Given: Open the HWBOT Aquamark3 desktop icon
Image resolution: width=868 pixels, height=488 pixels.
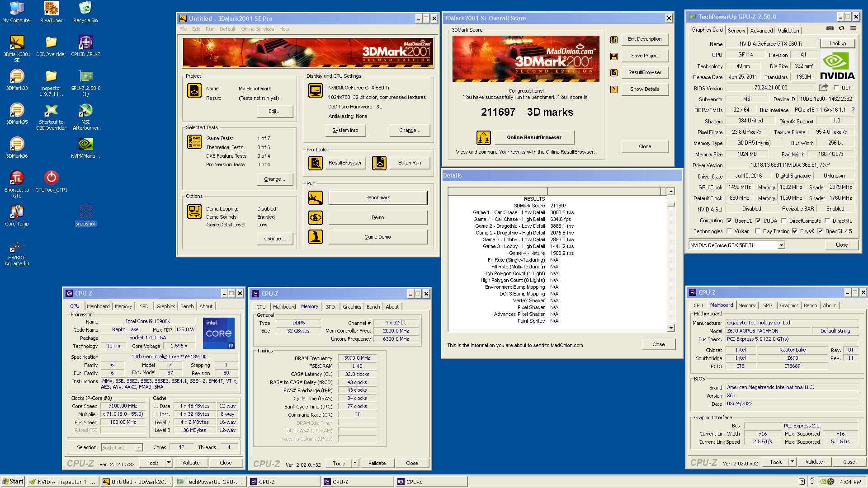Looking at the screenshot, I should point(17,252).
